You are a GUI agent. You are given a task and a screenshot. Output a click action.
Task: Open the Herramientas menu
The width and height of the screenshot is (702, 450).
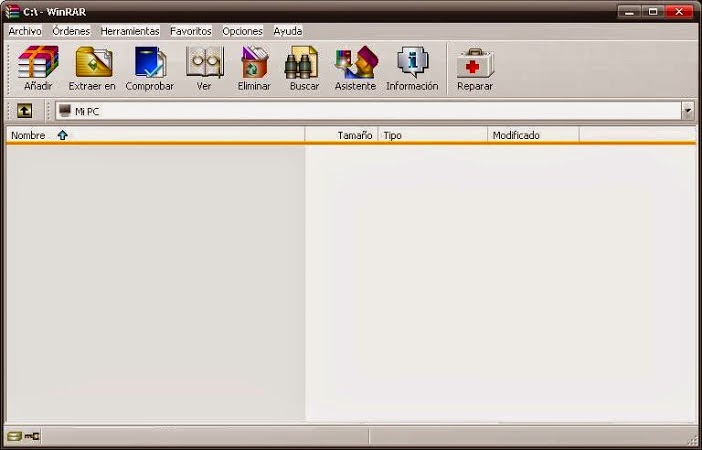click(x=130, y=31)
